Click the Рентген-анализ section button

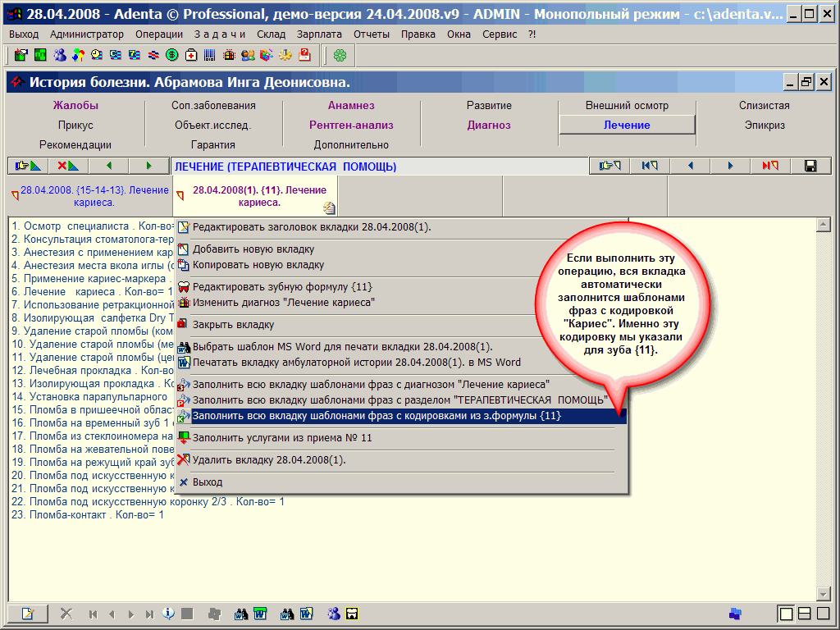click(x=351, y=126)
